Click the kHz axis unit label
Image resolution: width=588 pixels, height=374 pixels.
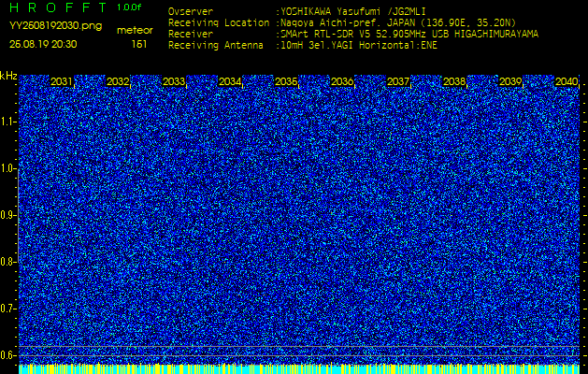[x=8, y=76]
